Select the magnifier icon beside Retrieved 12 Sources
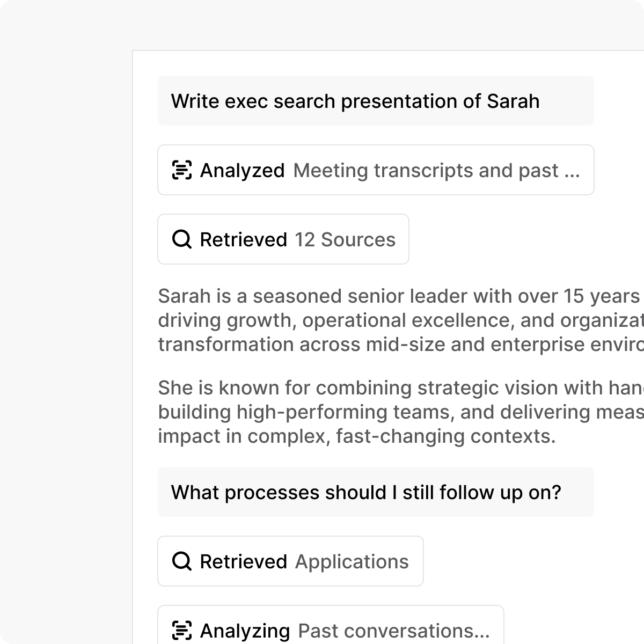 (x=182, y=239)
